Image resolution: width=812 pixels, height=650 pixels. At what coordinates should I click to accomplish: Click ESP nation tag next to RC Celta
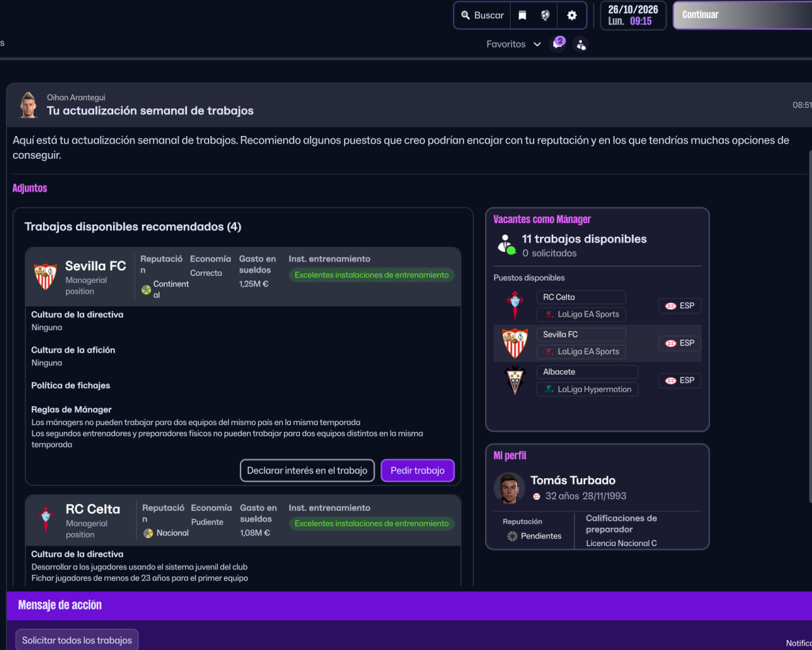coord(680,305)
